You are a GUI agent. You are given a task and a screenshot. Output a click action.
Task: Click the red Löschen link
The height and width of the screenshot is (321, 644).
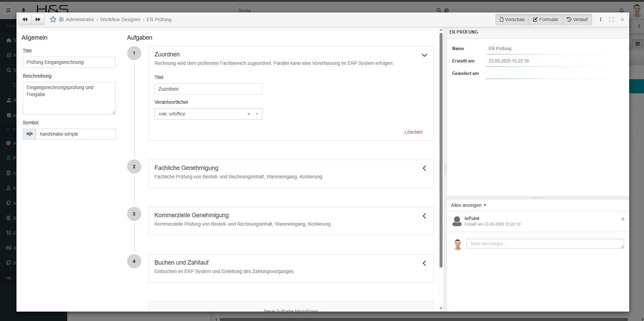click(x=413, y=132)
